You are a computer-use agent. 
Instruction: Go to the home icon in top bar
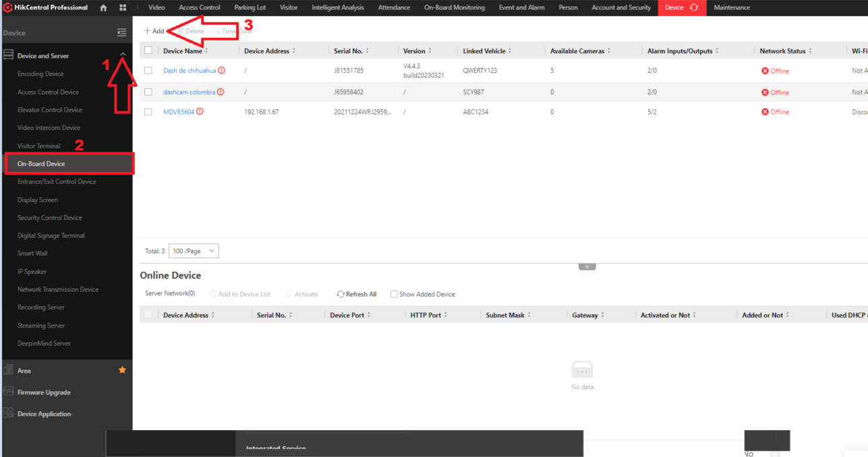coord(103,7)
